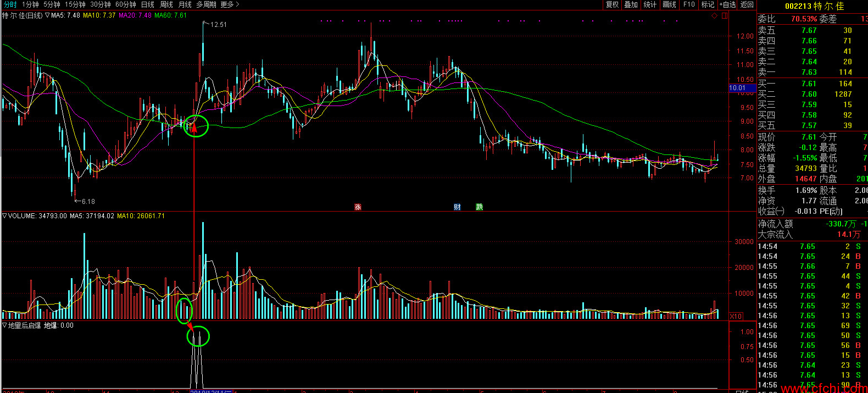
Task: Click the 大宗流入 14.1万 value
Action: [x=849, y=234]
